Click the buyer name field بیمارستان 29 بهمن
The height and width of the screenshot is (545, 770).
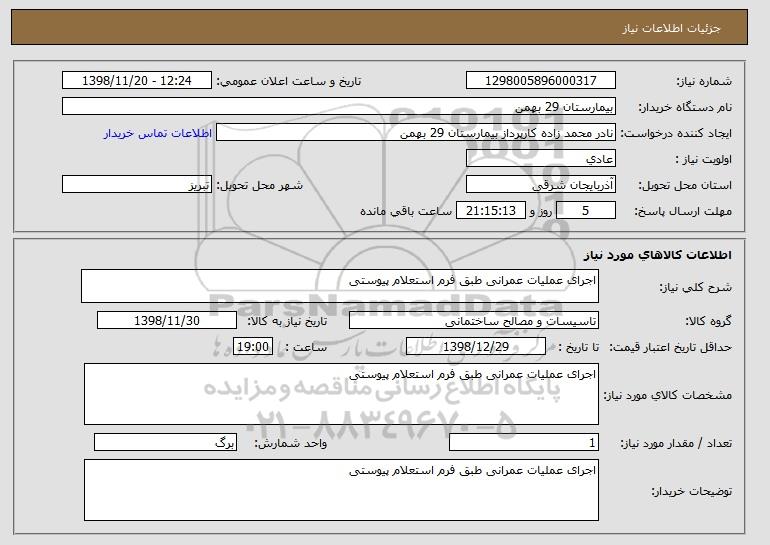(x=339, y=107)
